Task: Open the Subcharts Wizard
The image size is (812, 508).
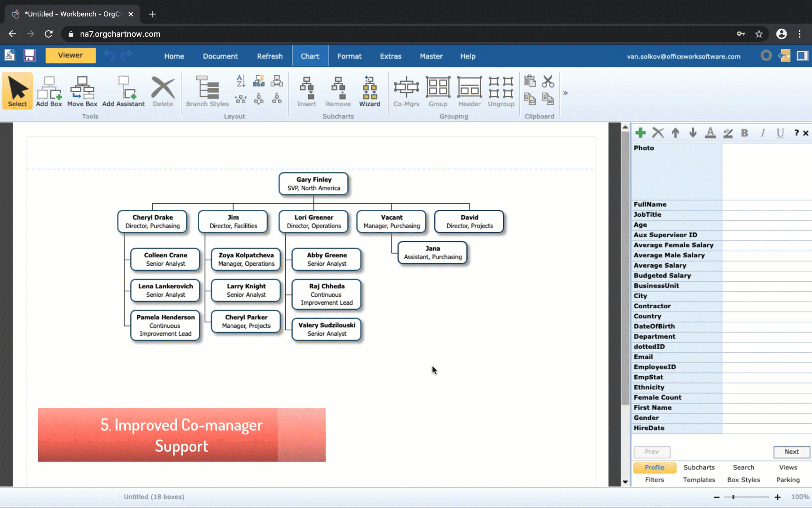Action: (x=369, y=92)
